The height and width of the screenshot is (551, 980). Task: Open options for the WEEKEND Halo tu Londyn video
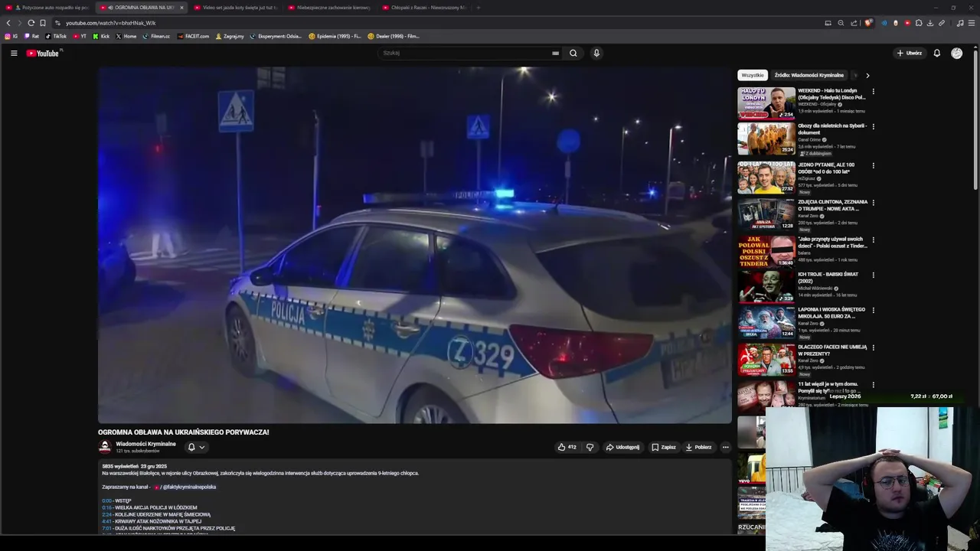[x=873, y=91]
